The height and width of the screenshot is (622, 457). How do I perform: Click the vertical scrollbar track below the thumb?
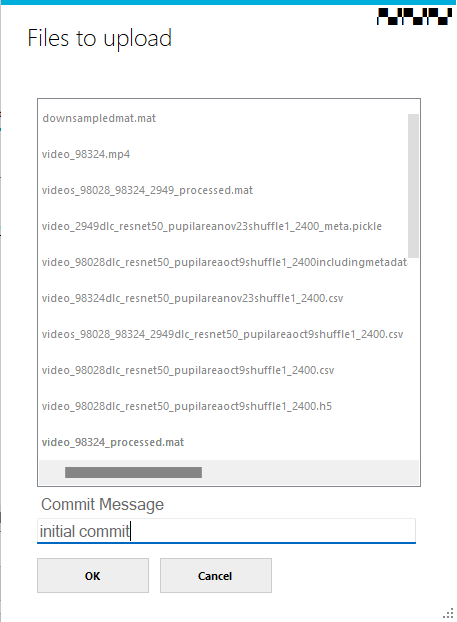click(x=413, y=357)
